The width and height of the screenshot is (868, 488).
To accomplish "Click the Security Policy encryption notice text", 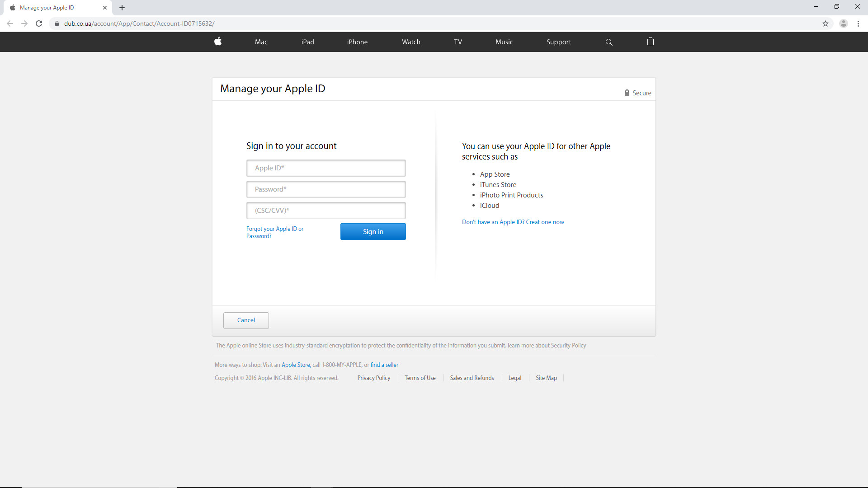I will pyautogui.click(x=401, y=345).
